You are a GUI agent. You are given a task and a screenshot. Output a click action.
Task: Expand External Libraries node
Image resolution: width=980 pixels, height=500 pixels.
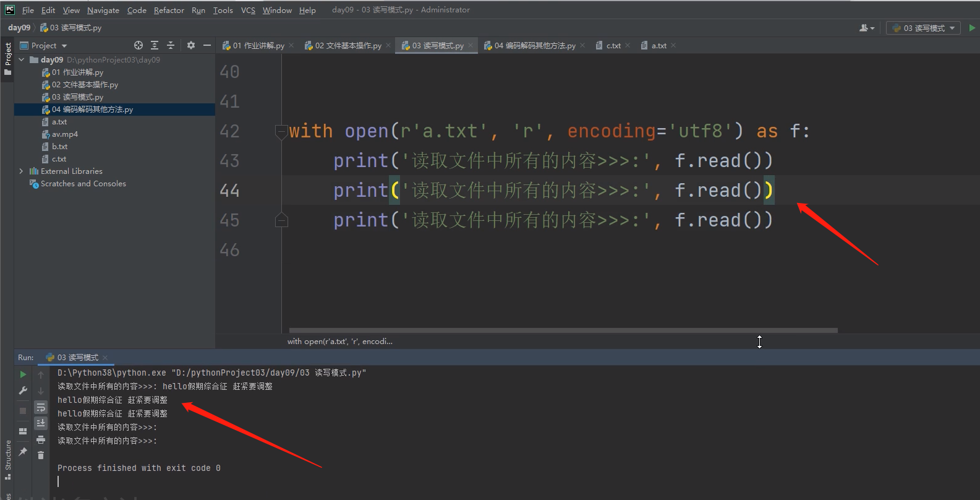click(x=22, y=171)
